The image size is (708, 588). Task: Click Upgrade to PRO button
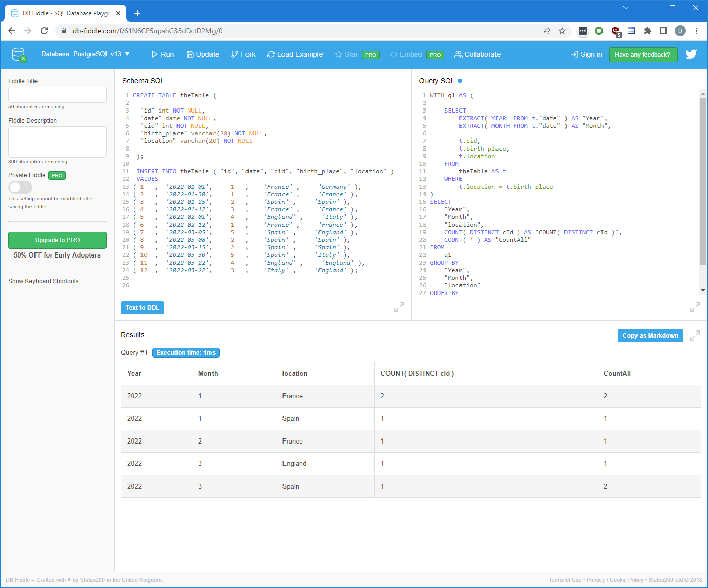57,240
